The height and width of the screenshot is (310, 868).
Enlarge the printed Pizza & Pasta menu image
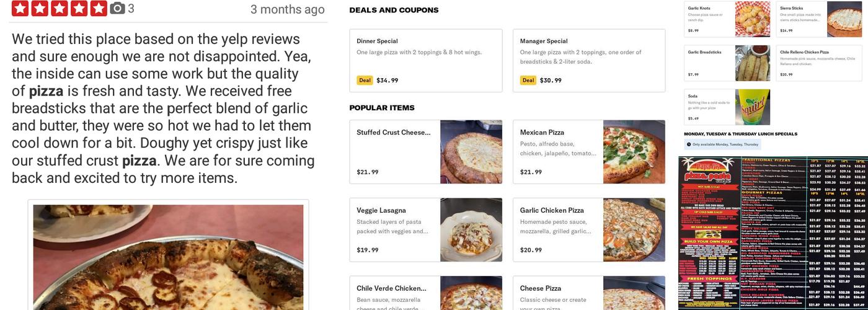point(773,233)
